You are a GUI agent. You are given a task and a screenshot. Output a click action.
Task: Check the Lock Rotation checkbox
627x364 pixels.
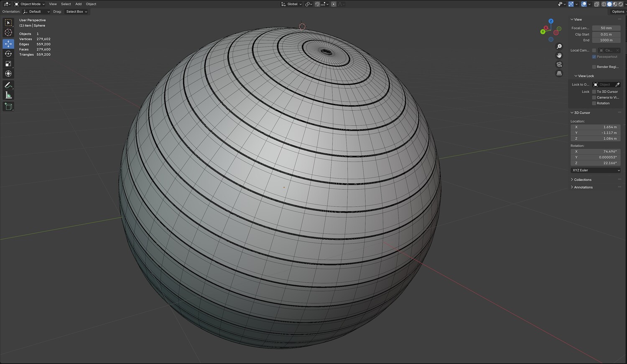(594, 103)
